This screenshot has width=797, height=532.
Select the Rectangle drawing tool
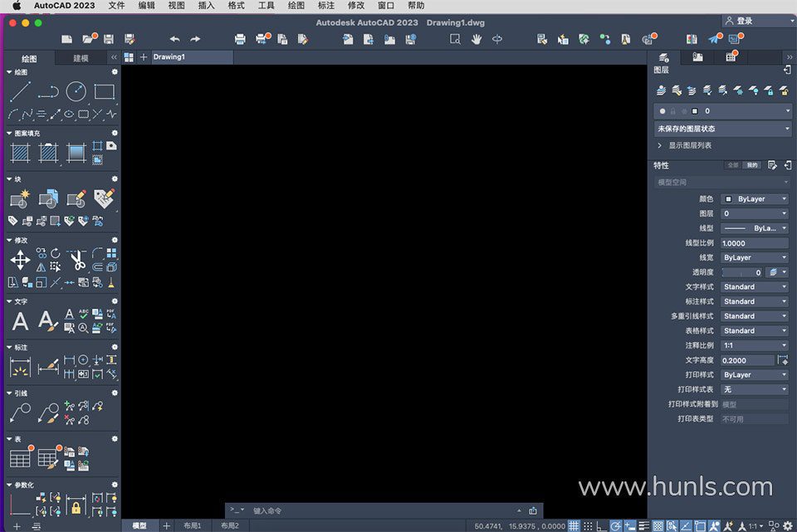coord(105,91)
